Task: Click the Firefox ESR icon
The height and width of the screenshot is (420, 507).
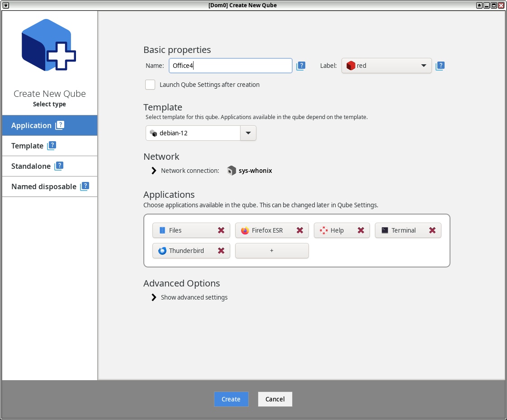Action: coord(245,230)
